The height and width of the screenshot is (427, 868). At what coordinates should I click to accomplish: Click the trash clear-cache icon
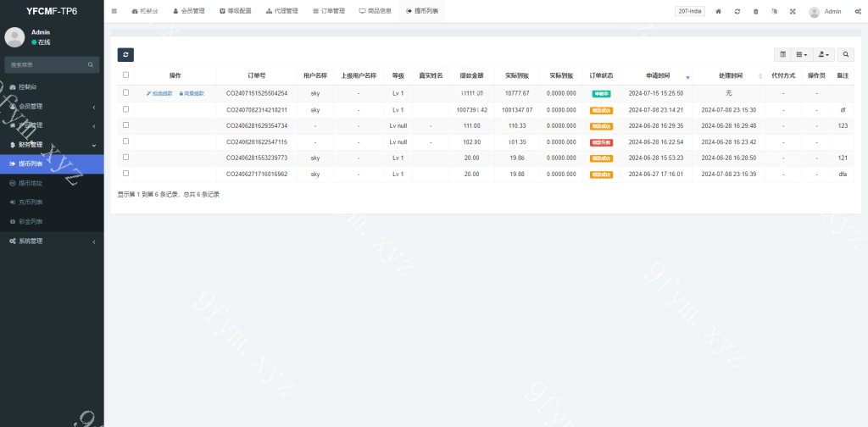coord(755,11)
